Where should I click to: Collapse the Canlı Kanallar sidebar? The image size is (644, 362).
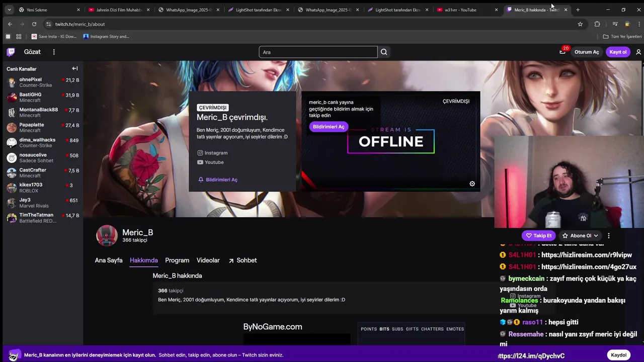(75, 68)
